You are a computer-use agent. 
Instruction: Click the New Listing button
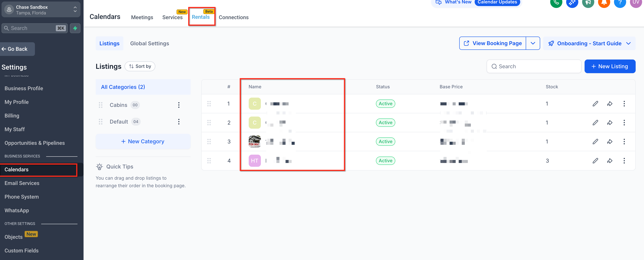click(610, 66)
